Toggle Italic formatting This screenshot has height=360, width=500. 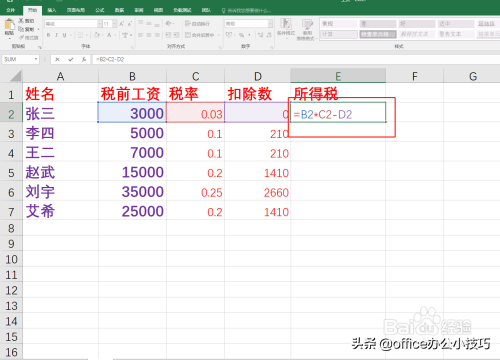coord(56,35)
